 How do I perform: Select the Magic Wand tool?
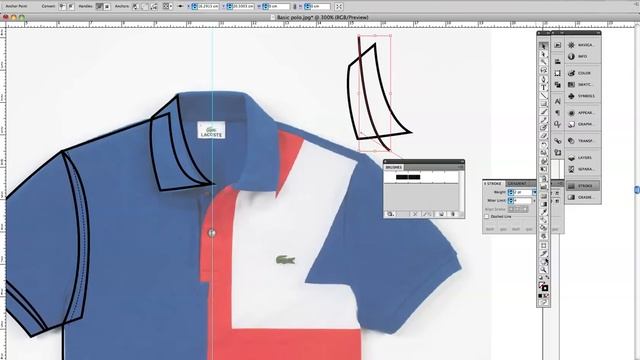pos(543,62)
